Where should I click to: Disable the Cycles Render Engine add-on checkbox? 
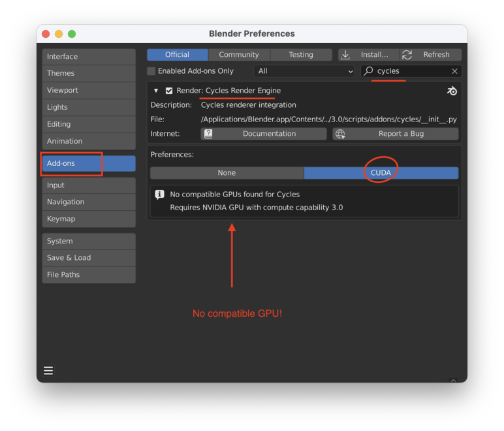[169, 91]
